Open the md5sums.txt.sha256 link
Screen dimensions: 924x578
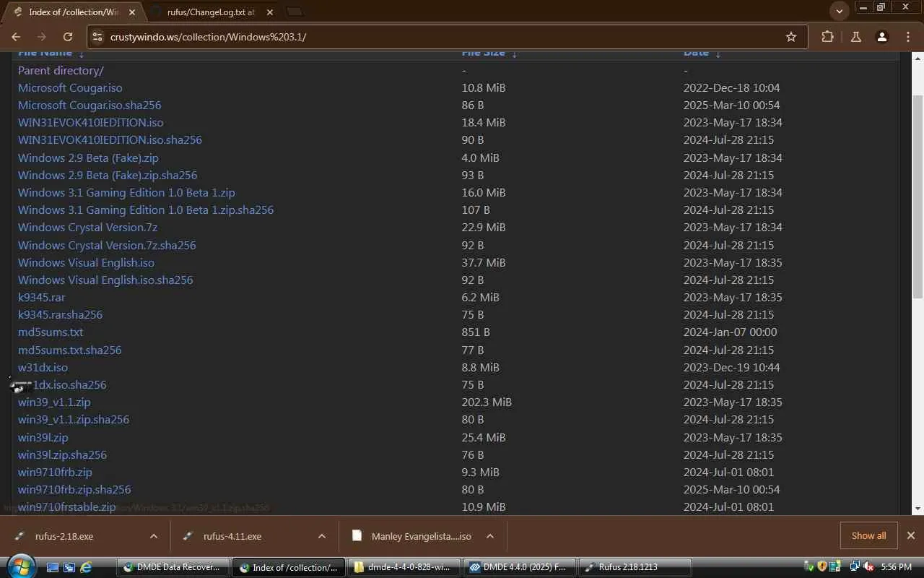pyautogui.click(x=69, y=350)
